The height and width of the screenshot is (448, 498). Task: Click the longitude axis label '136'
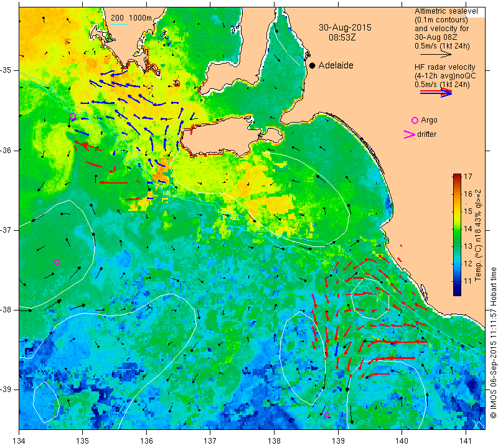click(146, 441)
